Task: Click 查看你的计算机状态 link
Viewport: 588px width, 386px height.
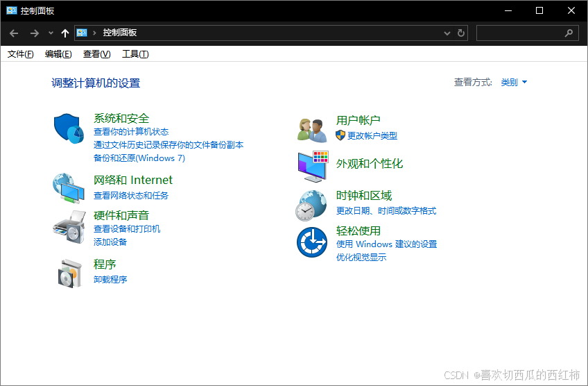Action: 131,132
